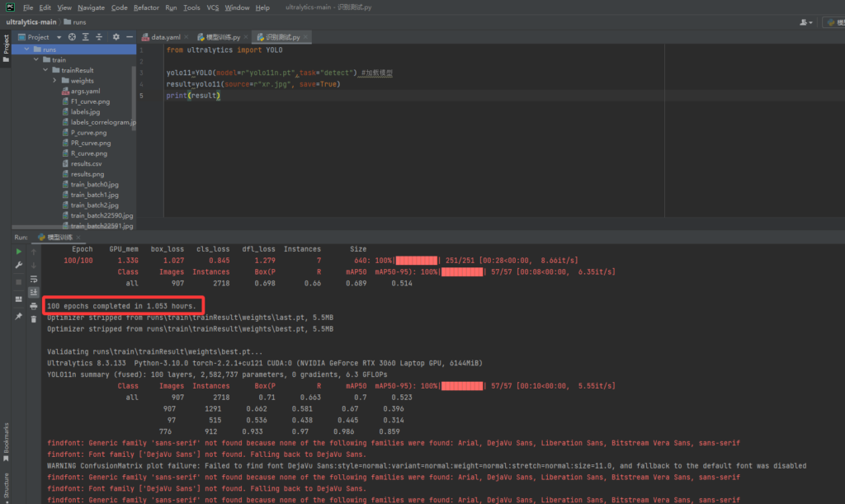
Task: Click the PyCharm logo icon
Action: [x=10, y=7]
